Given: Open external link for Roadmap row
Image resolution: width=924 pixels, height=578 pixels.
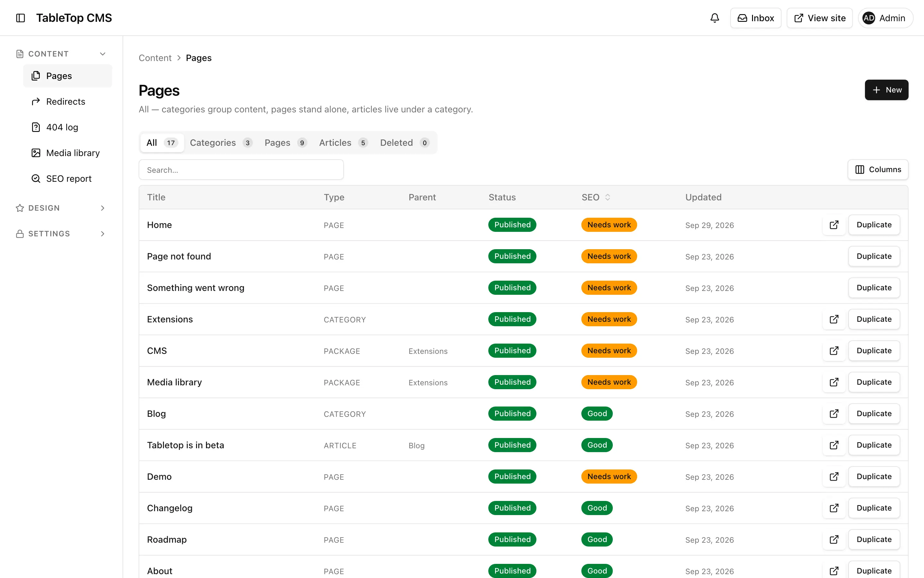Looking at the screenshot, I should (x=834, y=539).
